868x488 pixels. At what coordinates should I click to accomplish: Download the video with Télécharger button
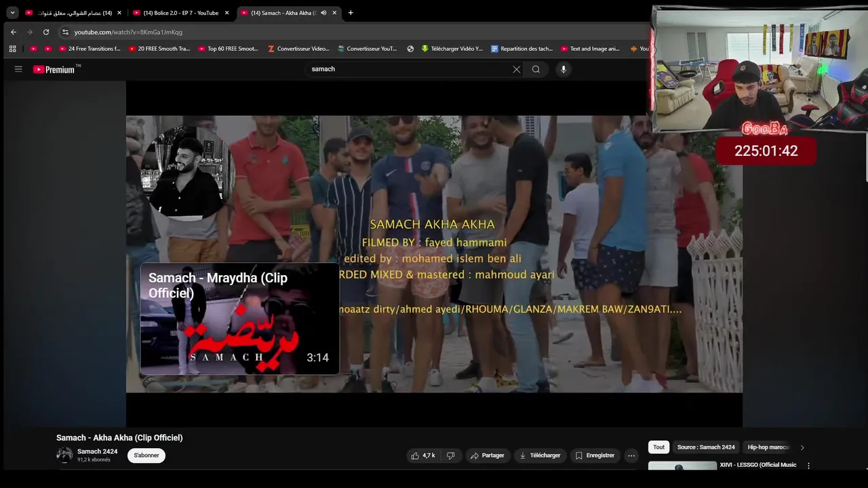540,455
